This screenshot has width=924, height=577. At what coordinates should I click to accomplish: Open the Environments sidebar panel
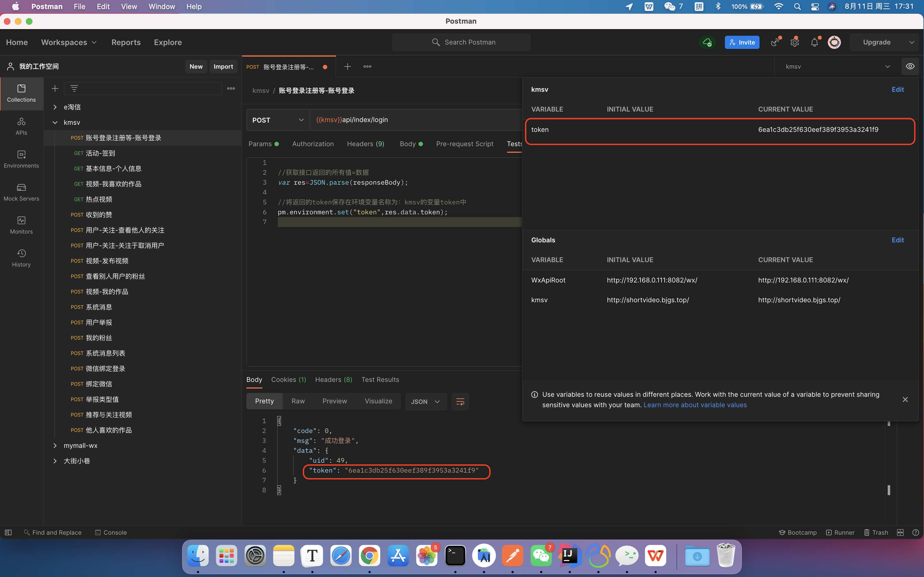click(21, 159)
